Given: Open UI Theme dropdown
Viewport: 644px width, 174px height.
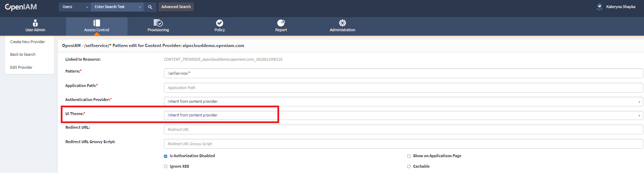Looking at the screenshot, I should tap(403, 115).
